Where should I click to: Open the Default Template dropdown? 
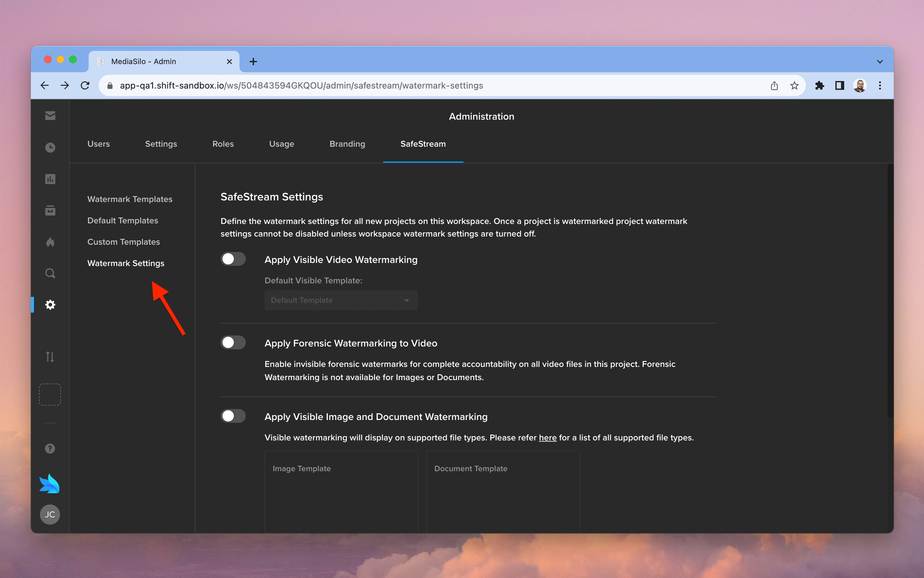pos(341,300)
